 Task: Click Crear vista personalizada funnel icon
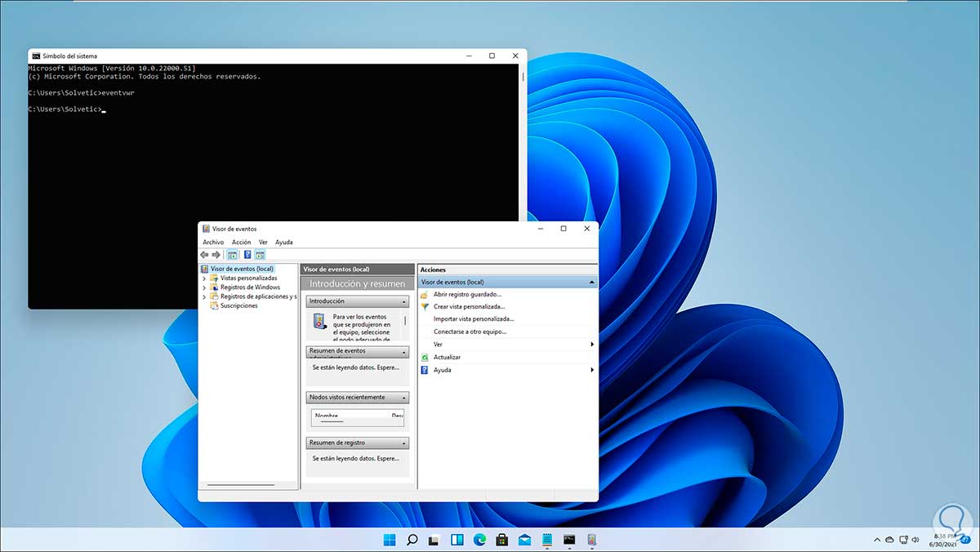point(425,307)
